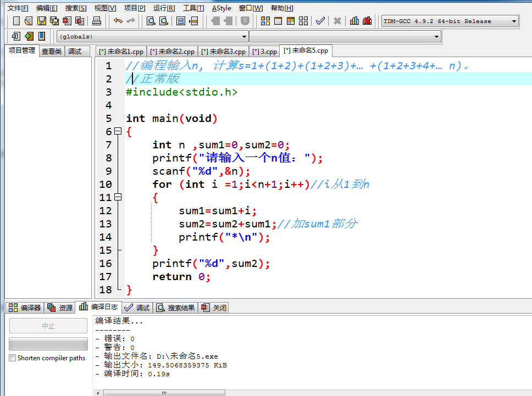Open the Replace tool
This screenshot has width=532, height=396.
[x=164, y=21]
